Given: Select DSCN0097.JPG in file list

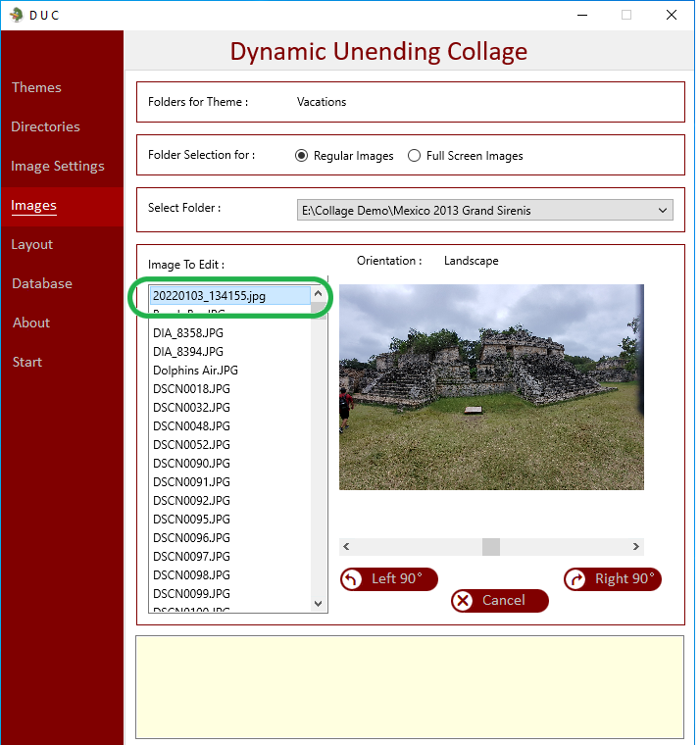Looking at the screenshot, I should [230, 557].
